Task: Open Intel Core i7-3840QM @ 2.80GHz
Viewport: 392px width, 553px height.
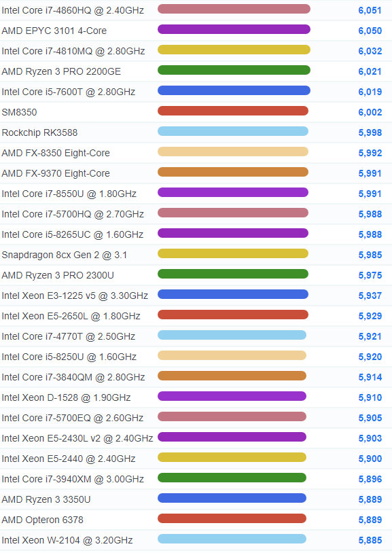Action: 73,377
